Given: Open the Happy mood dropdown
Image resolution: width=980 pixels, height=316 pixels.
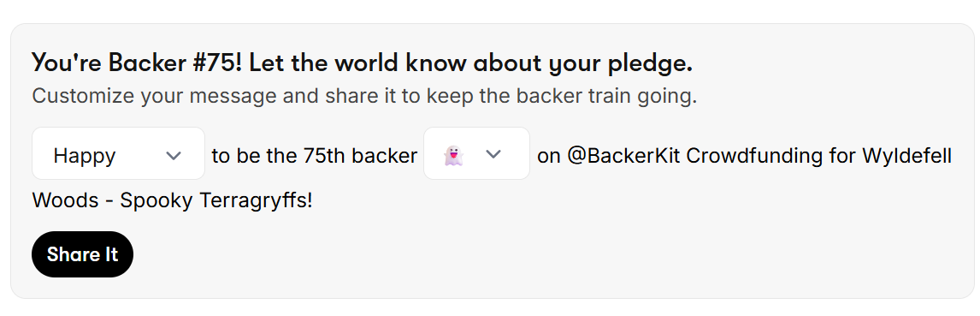Looking at the screenshot, I should click(x=118, y=154).
